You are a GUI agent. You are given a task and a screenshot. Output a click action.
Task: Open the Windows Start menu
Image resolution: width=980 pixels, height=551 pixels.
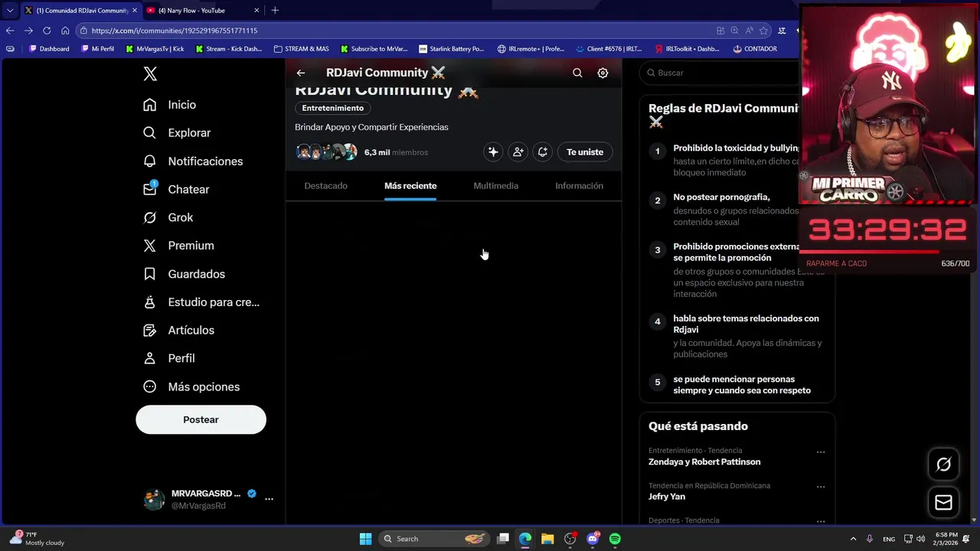[x=366, y=539]
